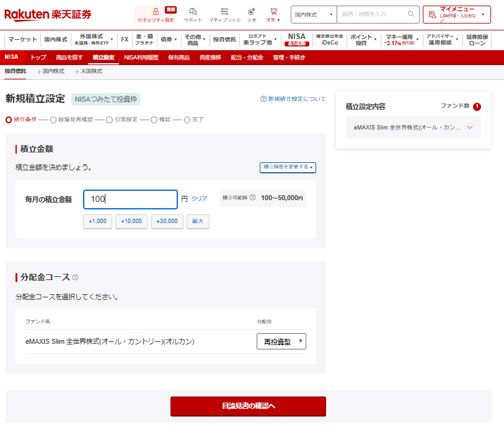
Task: Expand the 外国株式 menu dropdown
Action: click(112, 40)
